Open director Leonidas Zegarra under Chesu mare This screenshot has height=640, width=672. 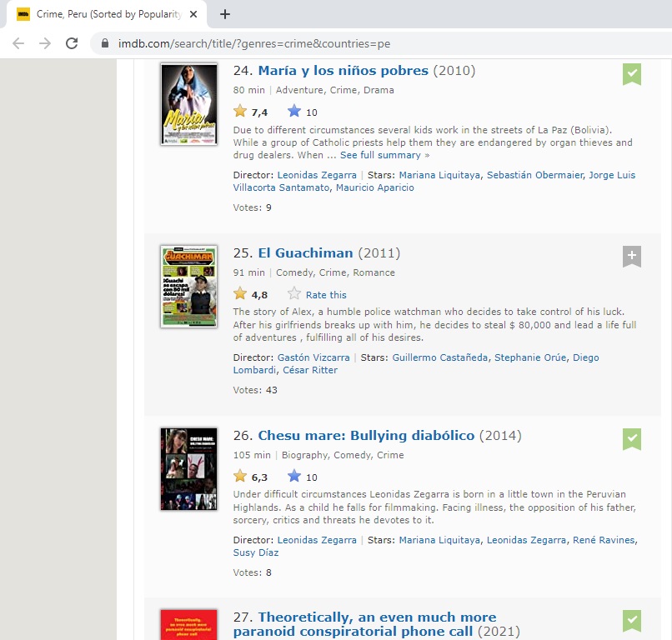[317, 540]
